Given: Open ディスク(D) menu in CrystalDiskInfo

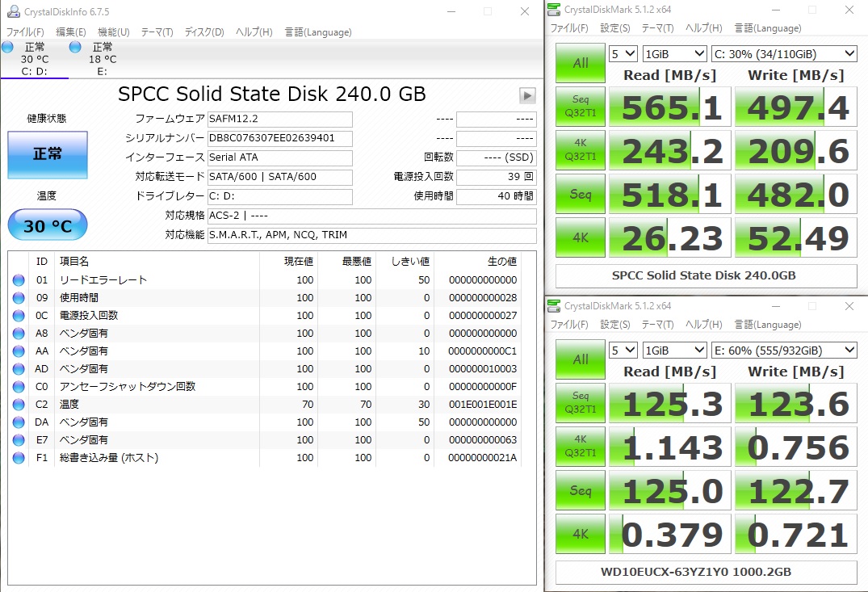Looking at the screenshot, I should [204, 32].
